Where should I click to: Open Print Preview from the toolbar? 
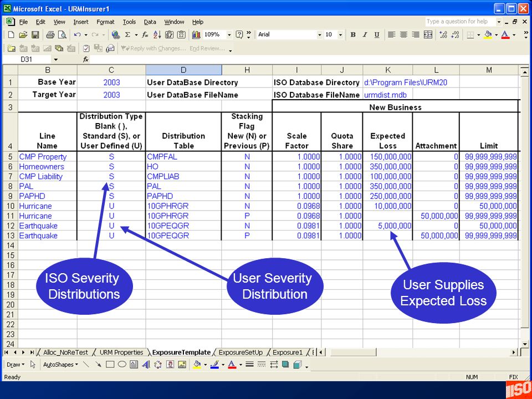[x=62, y=34]
